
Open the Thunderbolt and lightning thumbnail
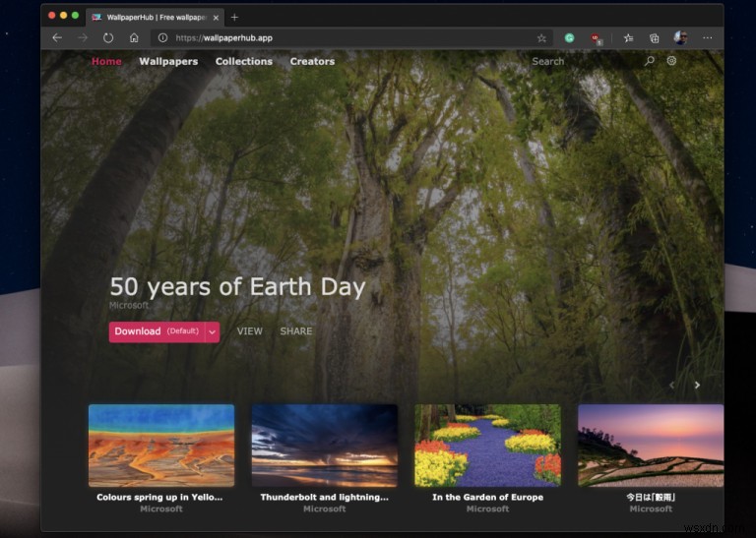coord(325,446)
